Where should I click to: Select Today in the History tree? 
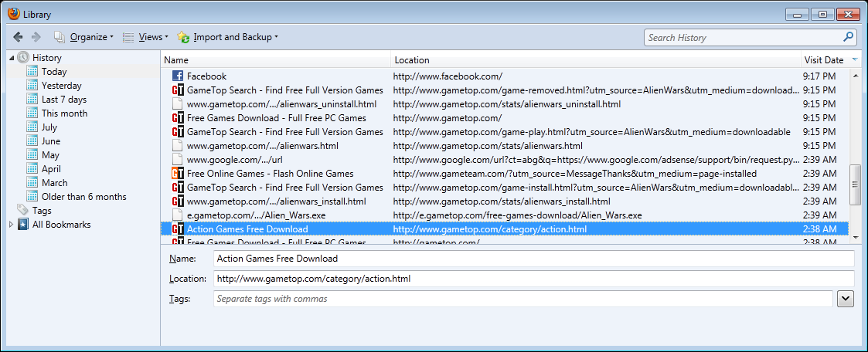53,72
